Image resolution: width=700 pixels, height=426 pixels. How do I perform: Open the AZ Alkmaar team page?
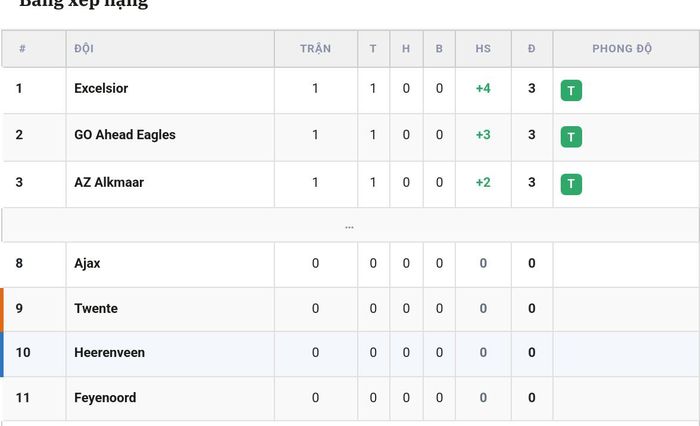coord(109,182)
